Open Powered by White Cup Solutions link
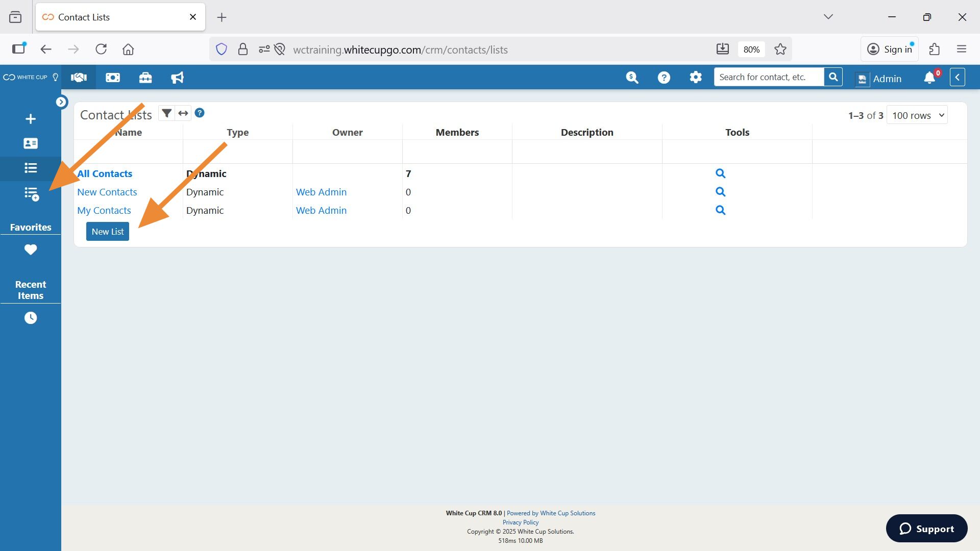 [x=551, y=513]
